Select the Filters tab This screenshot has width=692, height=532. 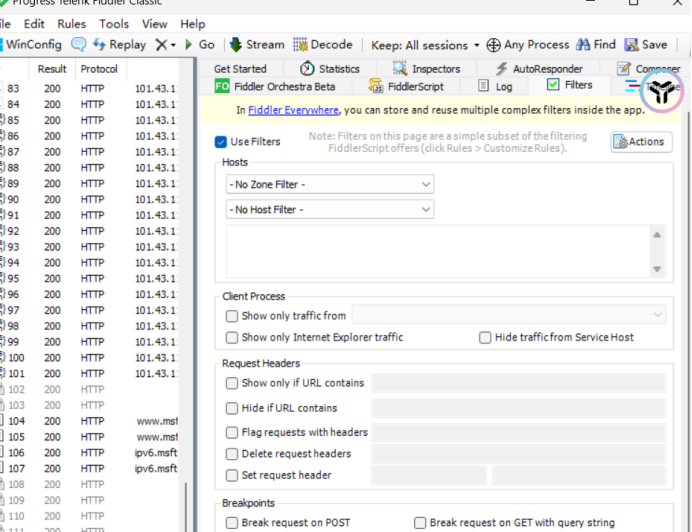pyautogui.click(x=569, y=85)
